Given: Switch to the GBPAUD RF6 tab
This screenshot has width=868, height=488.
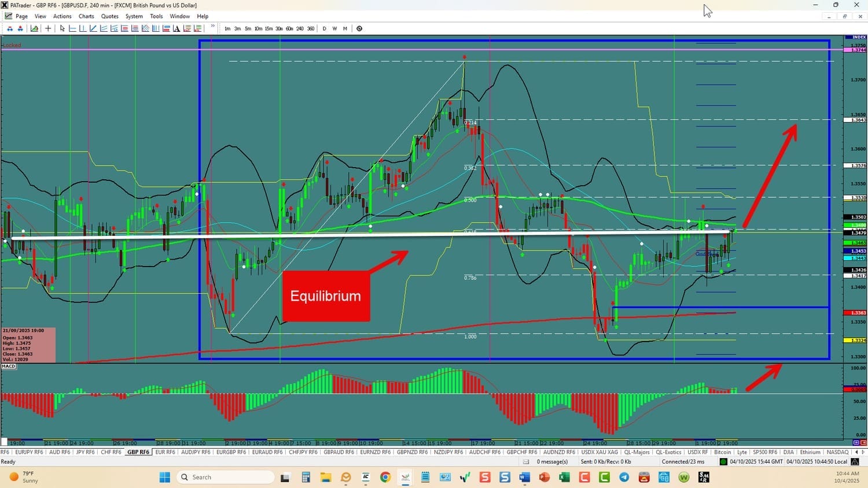Looking at the screenshot, I should click(x=339, y=452).
